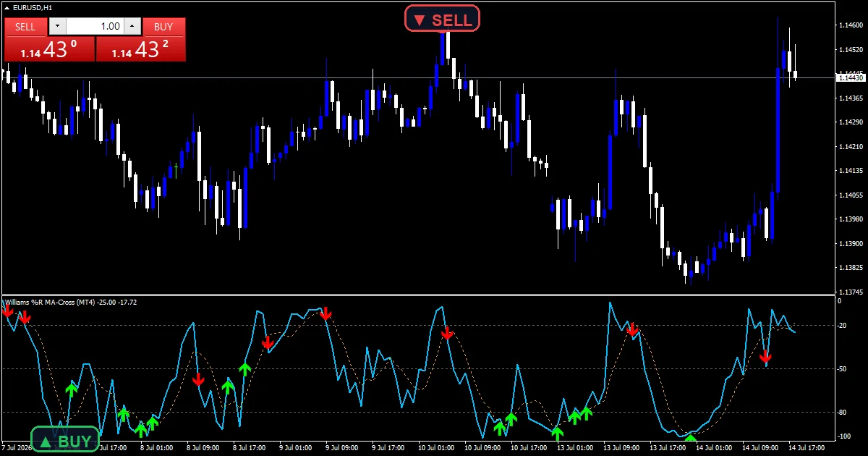Focus the 1.00 volume input field

pyautogui.click(x=95, y=27)
